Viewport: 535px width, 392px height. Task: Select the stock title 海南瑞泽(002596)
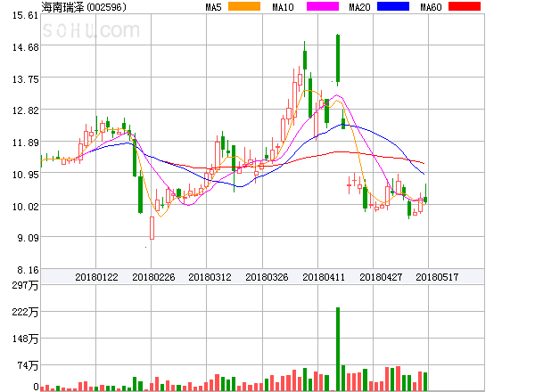point(84,7)
